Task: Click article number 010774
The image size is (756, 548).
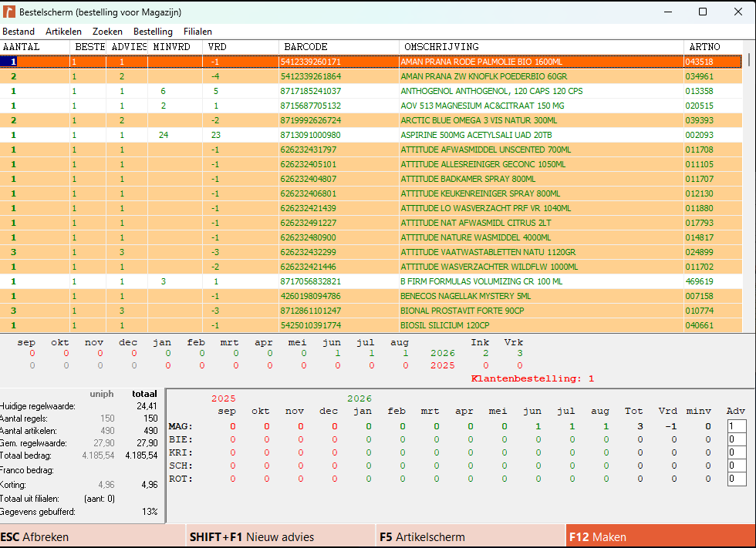Action: pos(699,311)
